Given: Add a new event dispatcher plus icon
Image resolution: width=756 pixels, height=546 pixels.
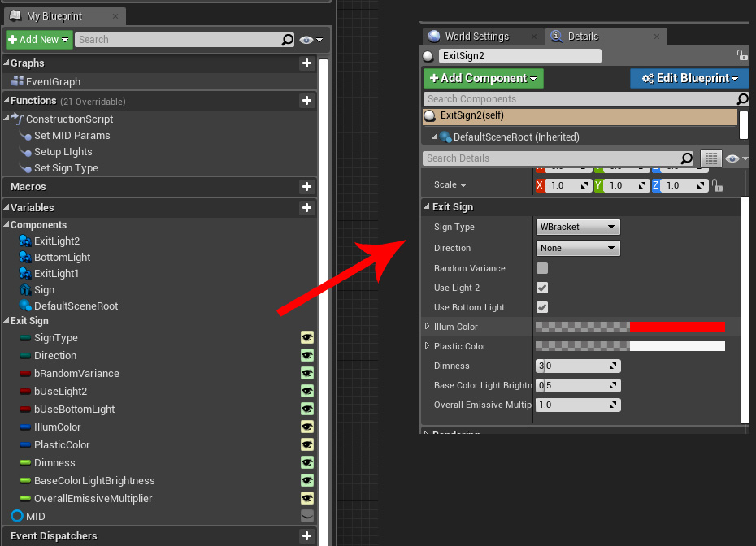Looking at the screenshot, I should point(306,536).
